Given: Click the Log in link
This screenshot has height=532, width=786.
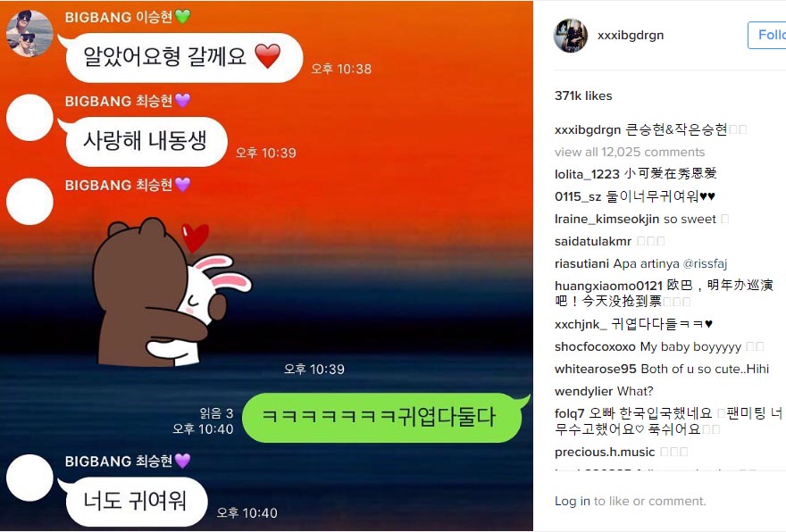Looking at the screenshot, I should pyautogui.click(x=572, y=501).
